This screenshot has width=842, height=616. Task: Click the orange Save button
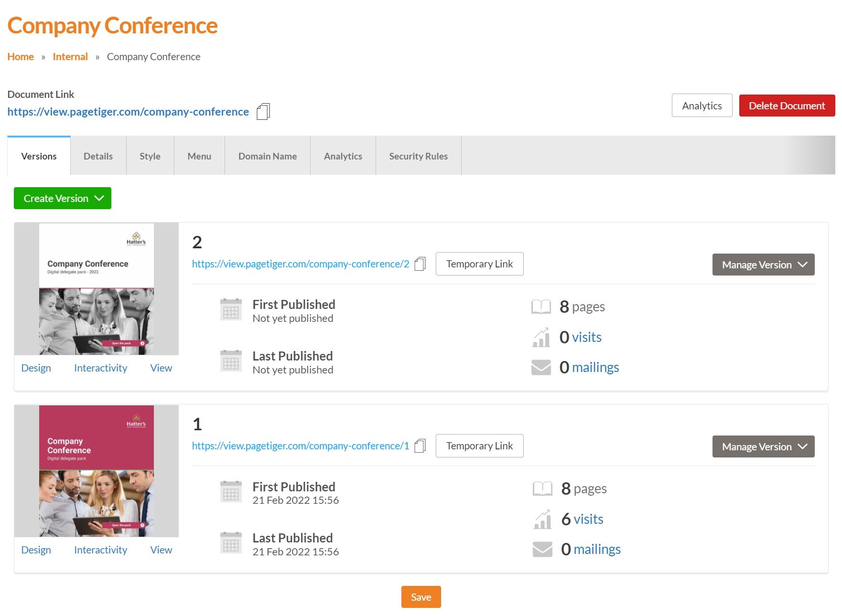tap(421, 597)
